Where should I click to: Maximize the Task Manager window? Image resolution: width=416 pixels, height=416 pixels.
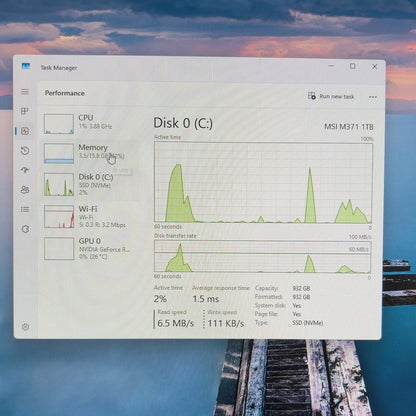pos(353,66)
